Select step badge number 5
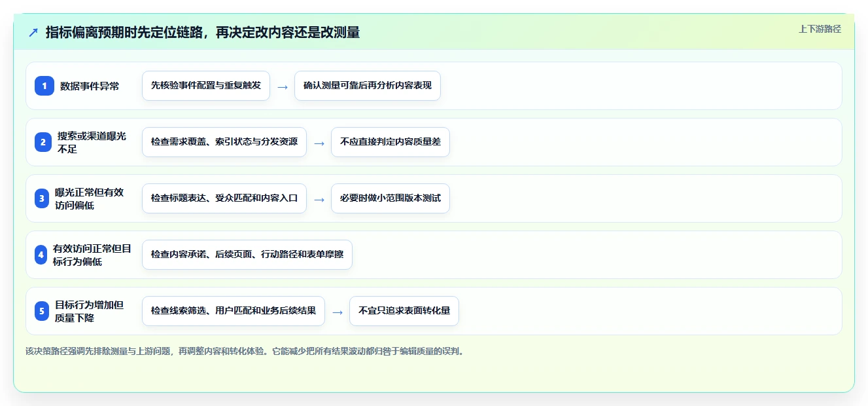868x406 pixels. click(42, 311)
